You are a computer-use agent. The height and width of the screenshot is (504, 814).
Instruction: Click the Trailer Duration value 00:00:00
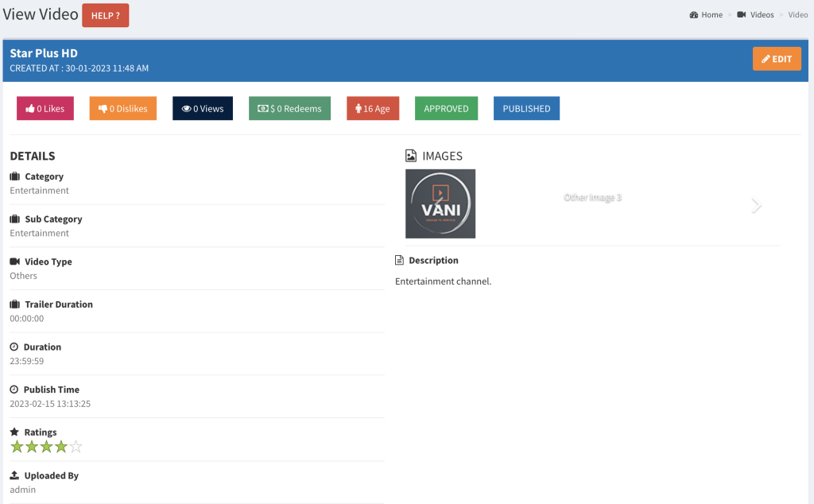tap(27, 318)
